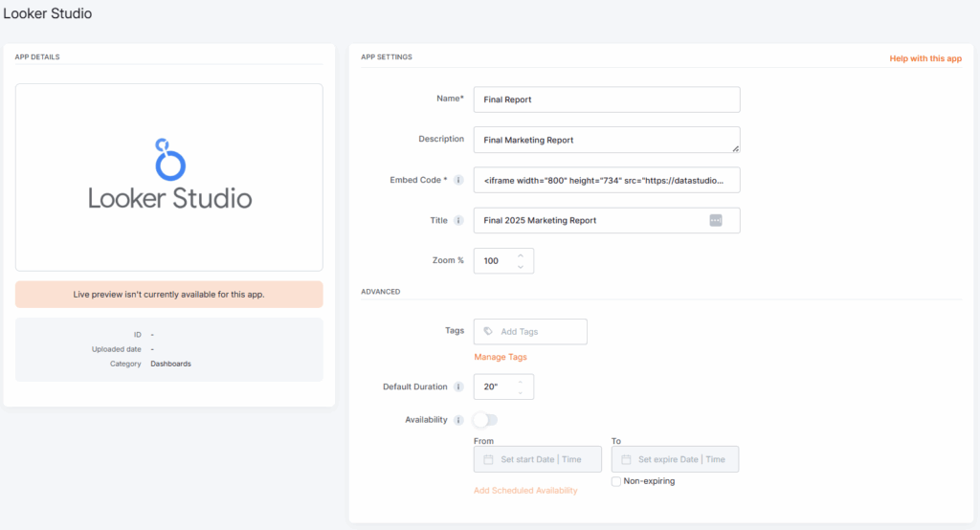Click the Availability info icon
980x530 pixels.
(x=458, y=420)
